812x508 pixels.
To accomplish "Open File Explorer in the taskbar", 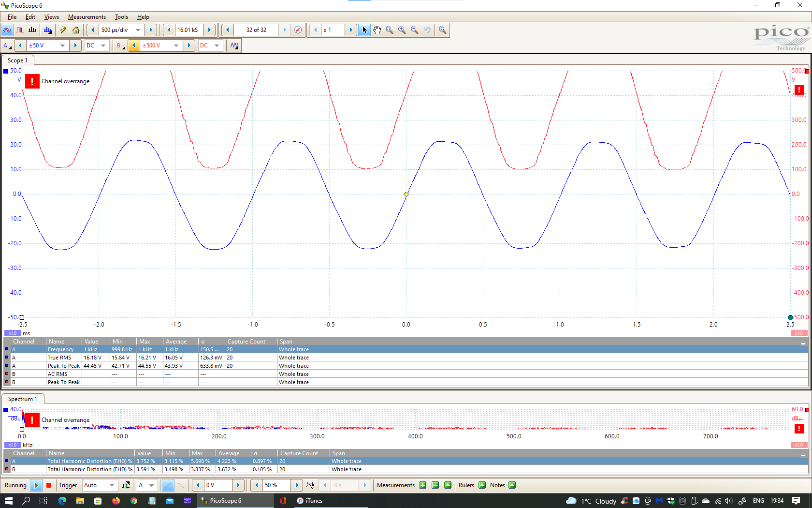I will tap(80, 501).
